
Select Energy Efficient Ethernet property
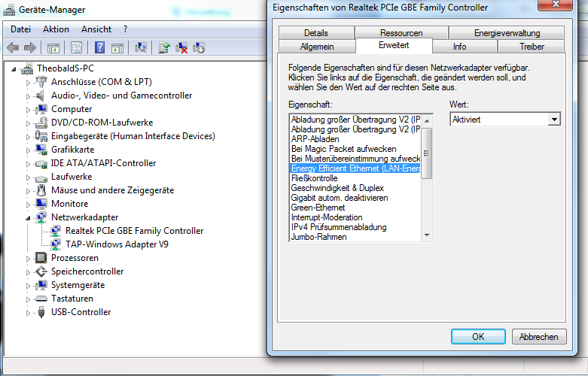point(355,168)
